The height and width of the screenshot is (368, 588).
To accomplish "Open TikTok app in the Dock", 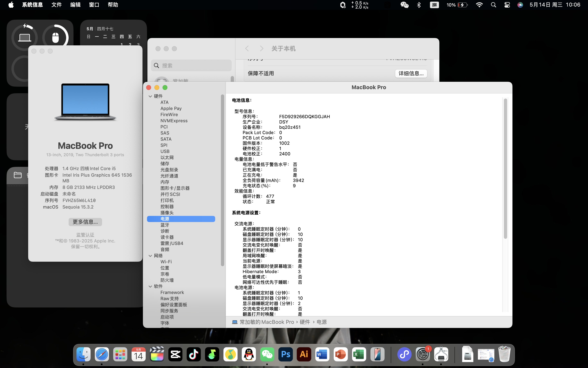I will click(x=194, y=354).
